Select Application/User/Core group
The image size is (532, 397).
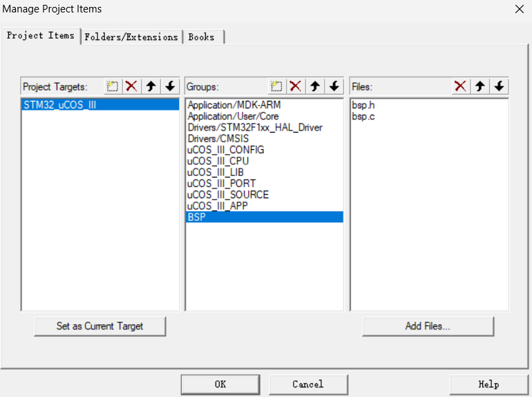coord(265,116)
